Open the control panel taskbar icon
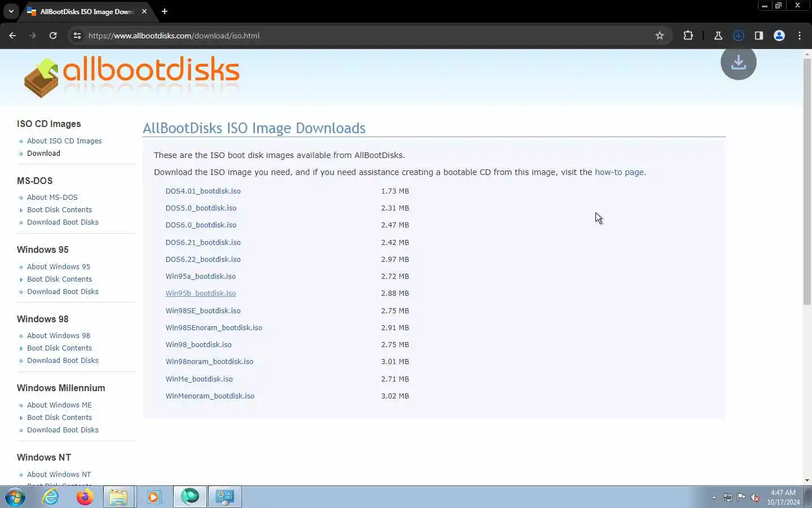 [225, 497]
